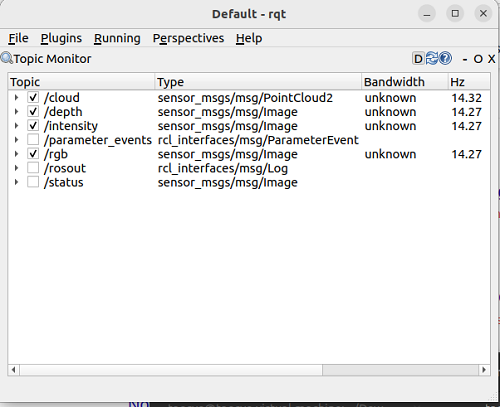Sort by the Hz column header

pos(468,82)
